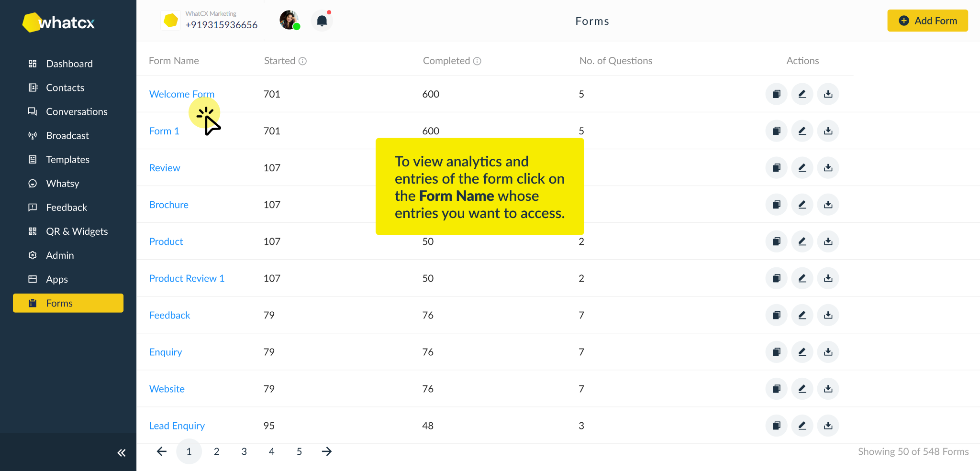Open the Welcome Form link
980x471 pixels.
(182, 94)
